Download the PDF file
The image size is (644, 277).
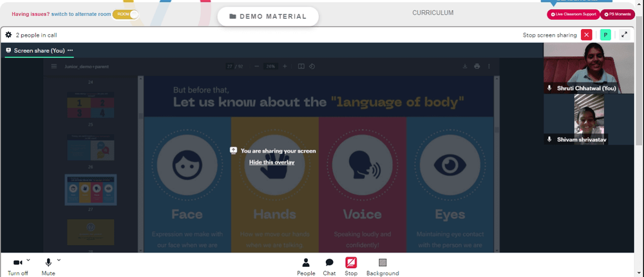coord(465,66)
